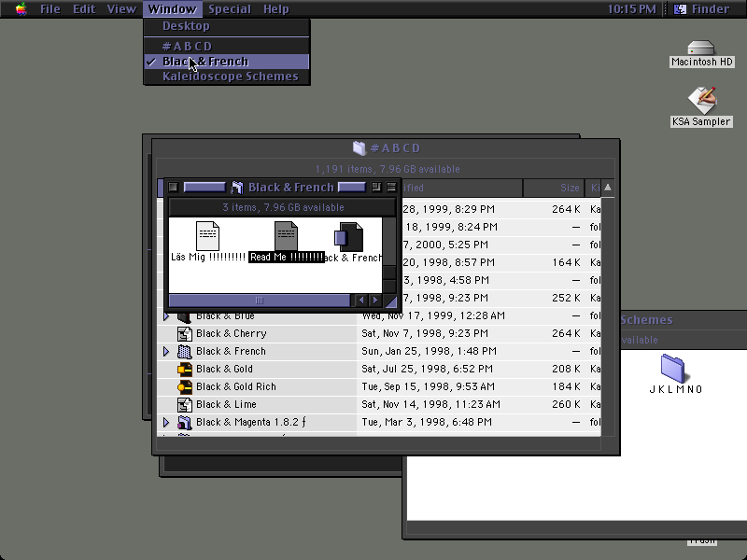747x560 pixels.
Task: Click date Tue, Sep 15, 1998, 9:53 AM
Action: [428, 386]
